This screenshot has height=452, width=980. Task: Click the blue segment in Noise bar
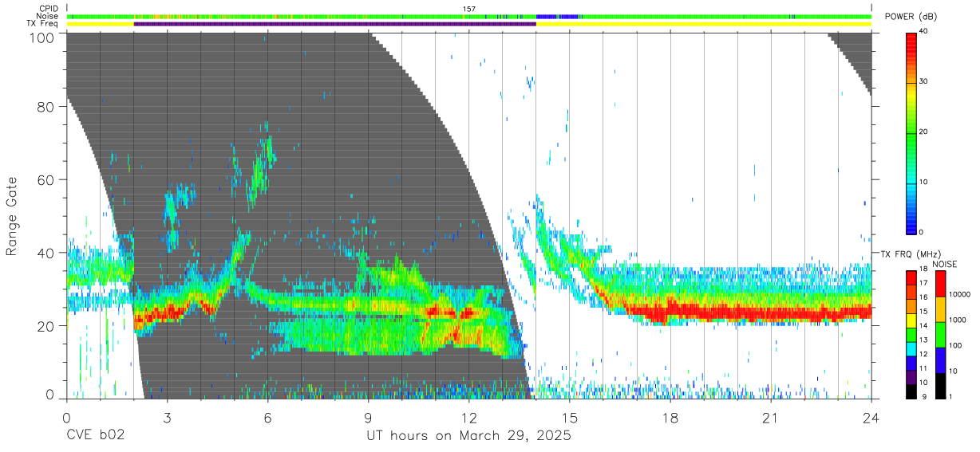coord(557,16)
